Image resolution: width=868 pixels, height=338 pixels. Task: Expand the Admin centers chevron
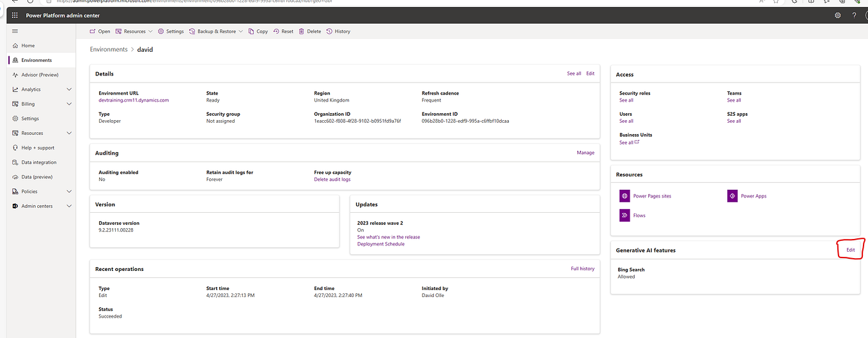[69, 206]
